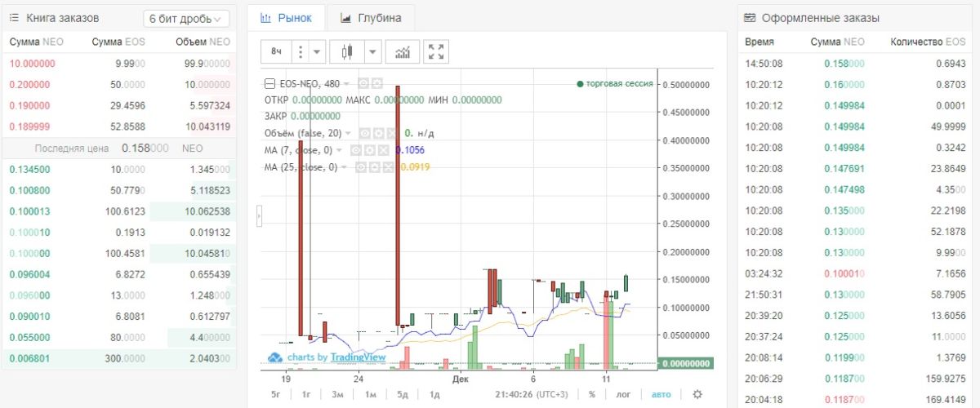
Task: Click the Оформленные заказы list icon
Action: [x=750, y=17]
